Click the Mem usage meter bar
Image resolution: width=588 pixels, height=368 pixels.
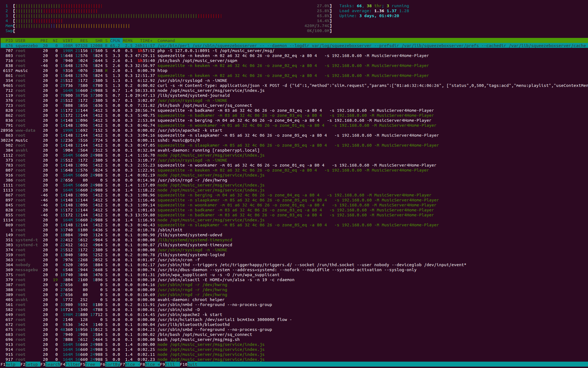click(x=72, y=26)
